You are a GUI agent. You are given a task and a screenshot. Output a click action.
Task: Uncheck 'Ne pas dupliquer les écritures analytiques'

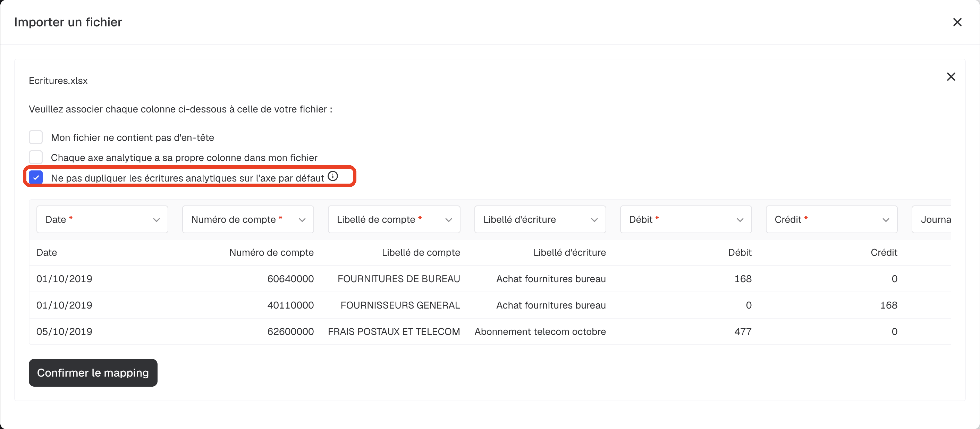click(36, 177)
